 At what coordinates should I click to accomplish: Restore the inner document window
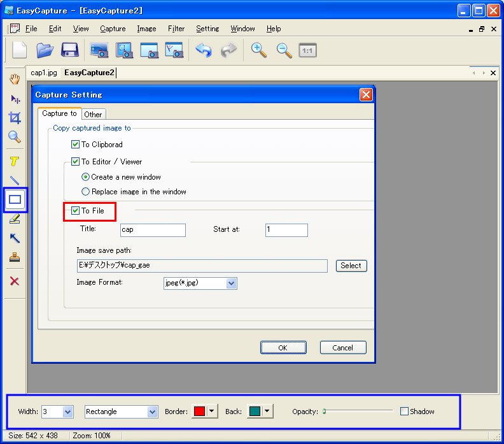point(482,29)
